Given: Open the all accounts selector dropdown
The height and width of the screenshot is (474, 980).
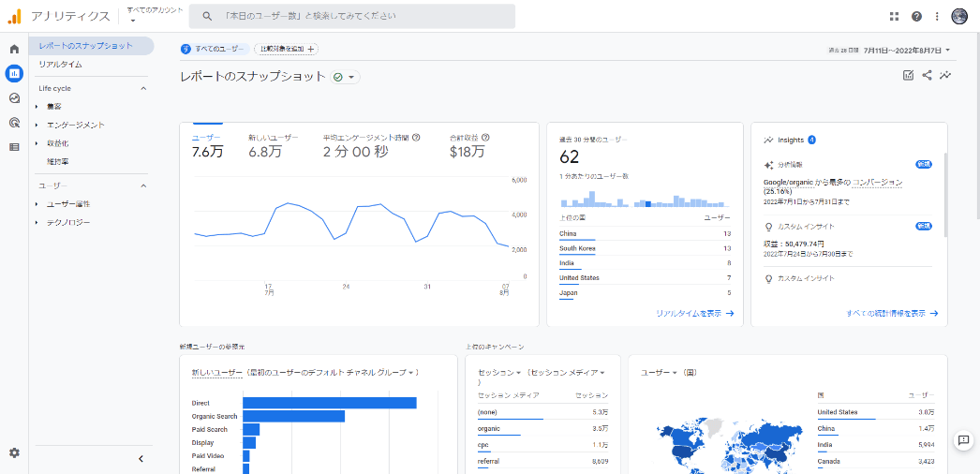Looking at the screenshot, I should coord(155,15).
